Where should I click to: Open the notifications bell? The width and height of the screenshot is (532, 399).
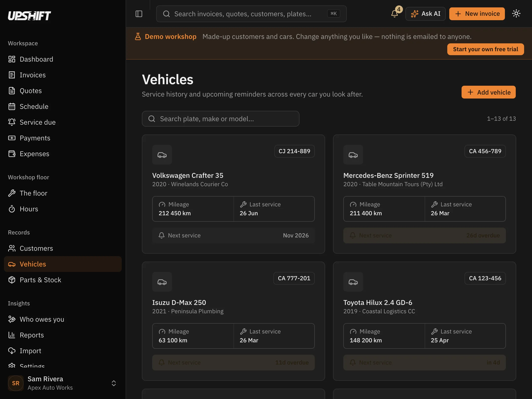(395, 14)
